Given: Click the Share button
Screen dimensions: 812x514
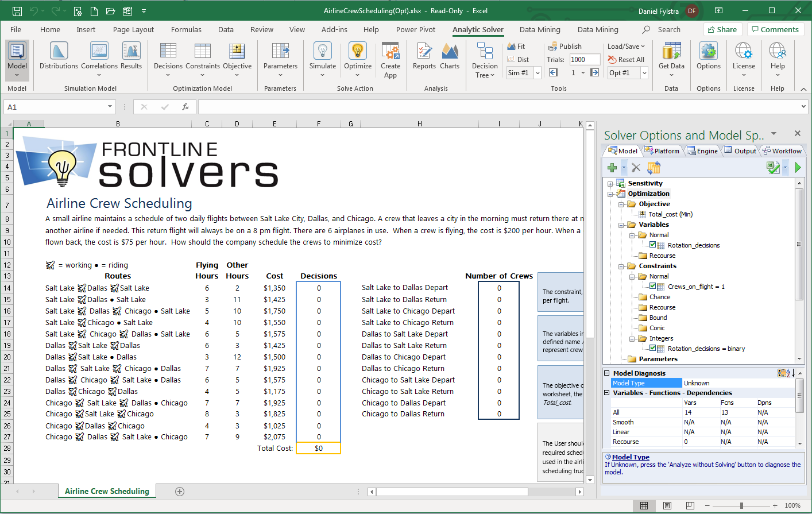Looking at the screenshot, I should click(722, 30).
